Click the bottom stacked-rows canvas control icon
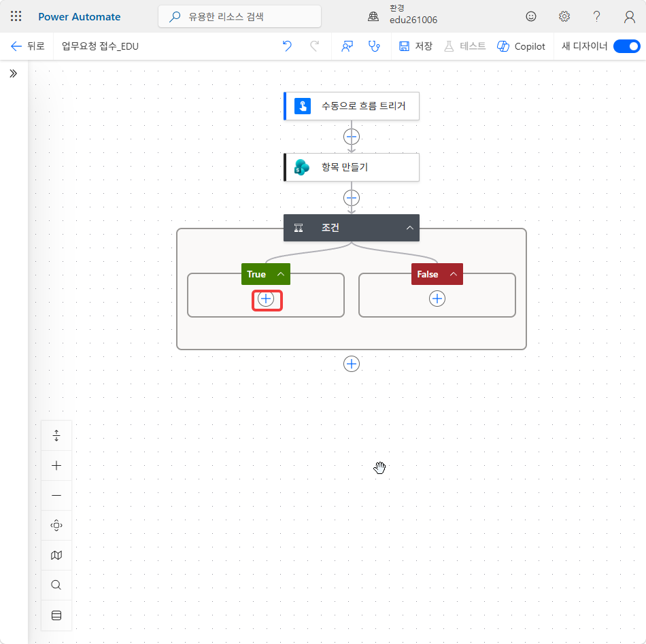Screen dimensions: 646x644 [56, 615]
